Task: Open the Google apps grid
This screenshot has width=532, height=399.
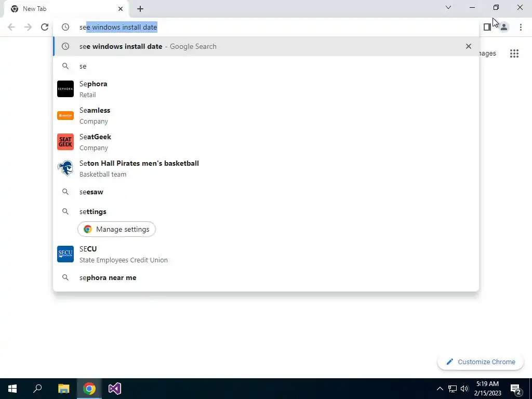Action: 514,54
